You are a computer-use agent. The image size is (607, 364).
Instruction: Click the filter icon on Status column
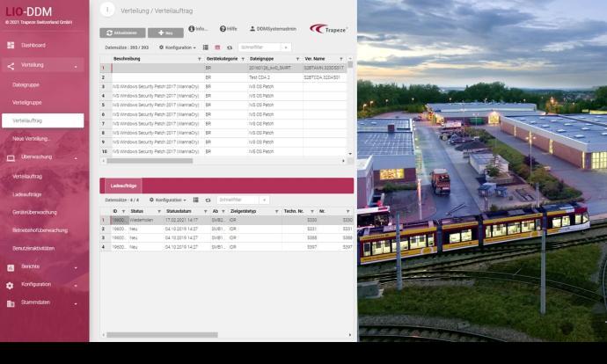[159, 212]
